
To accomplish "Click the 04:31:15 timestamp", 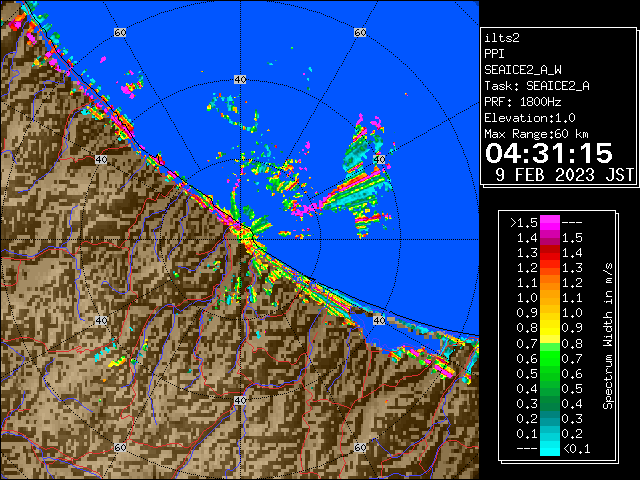I will click(549, 153).
